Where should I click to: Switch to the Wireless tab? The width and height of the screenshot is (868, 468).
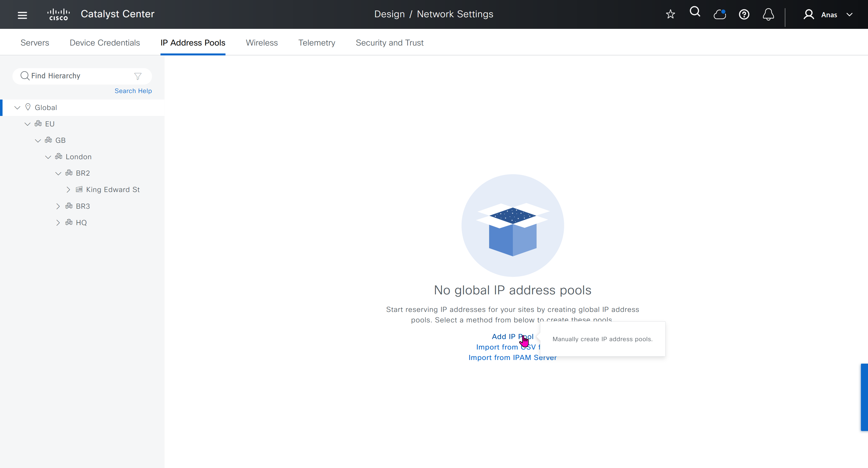coord(261,43)
